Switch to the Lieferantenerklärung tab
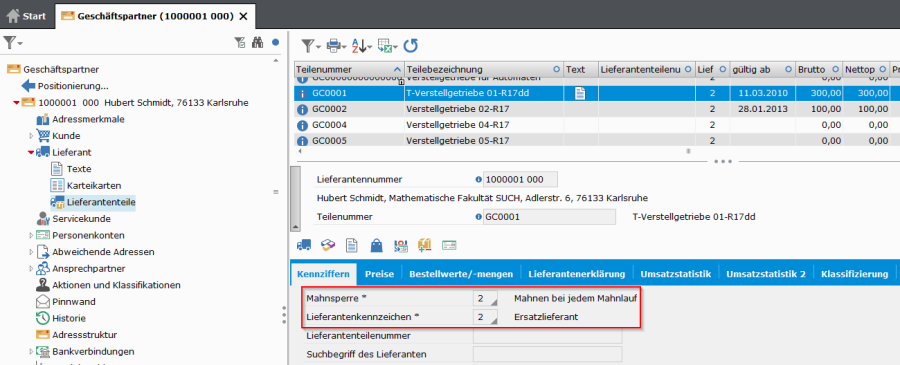Image resolution: width=900 pixels, height=365 pixels. click(x=577, y=274)
